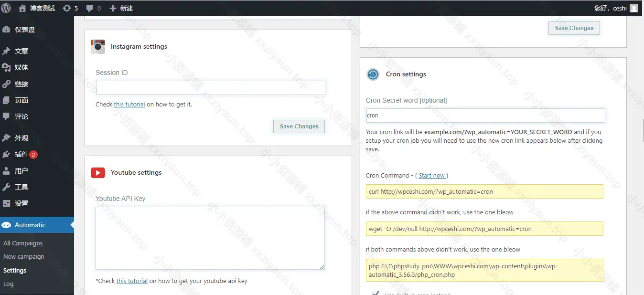644x295 pixels.
Task: Click the Cron settings globe icon
Action: pyautogui.click(x=373, y=74)
